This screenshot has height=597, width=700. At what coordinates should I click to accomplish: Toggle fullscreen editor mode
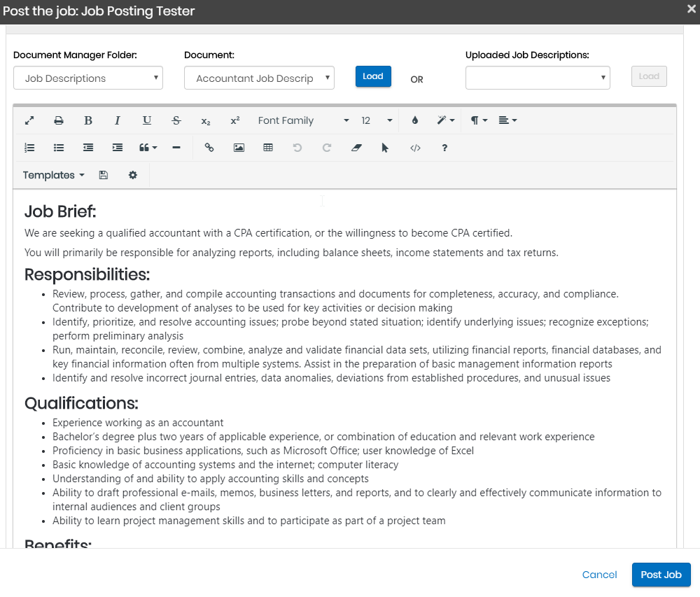click(x=29, y=120)
